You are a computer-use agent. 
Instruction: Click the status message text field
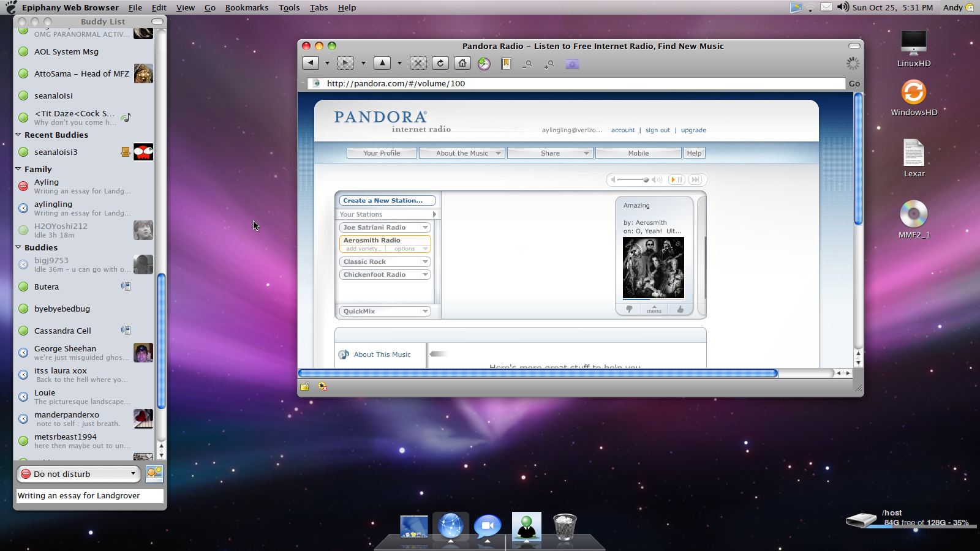click(x=90, y=496)
